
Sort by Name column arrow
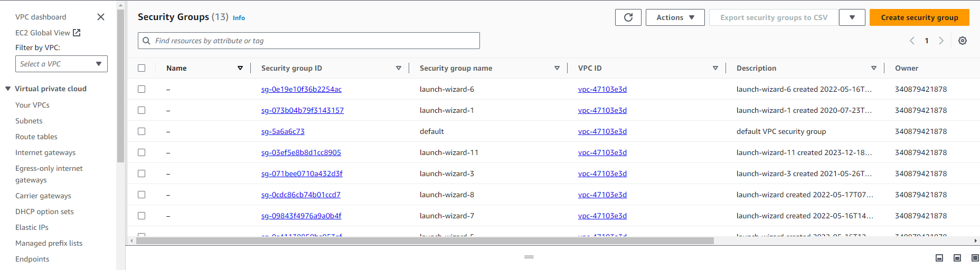pyautogui.click(x=240, y=68)
